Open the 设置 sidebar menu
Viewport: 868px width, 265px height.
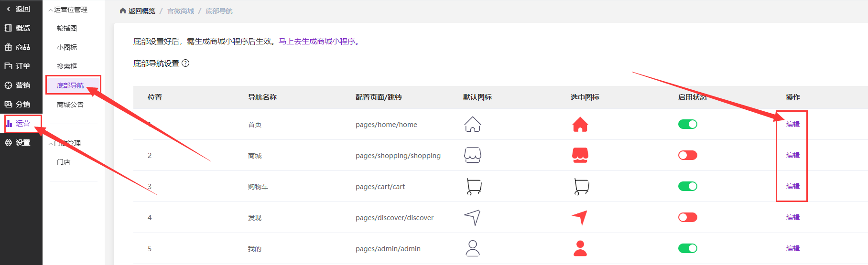[18, 142]
